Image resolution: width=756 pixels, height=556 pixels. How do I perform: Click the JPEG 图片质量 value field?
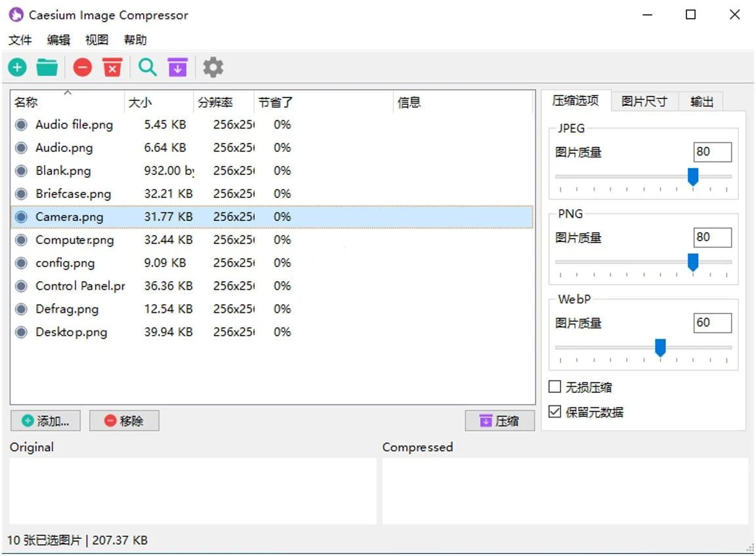(x=712, y=151)
